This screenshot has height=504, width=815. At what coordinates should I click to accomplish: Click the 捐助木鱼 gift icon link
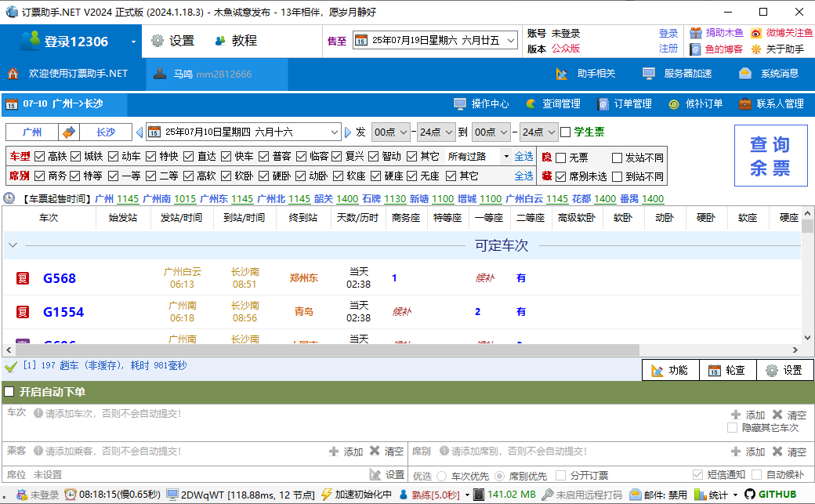click(x=716, y=33)
